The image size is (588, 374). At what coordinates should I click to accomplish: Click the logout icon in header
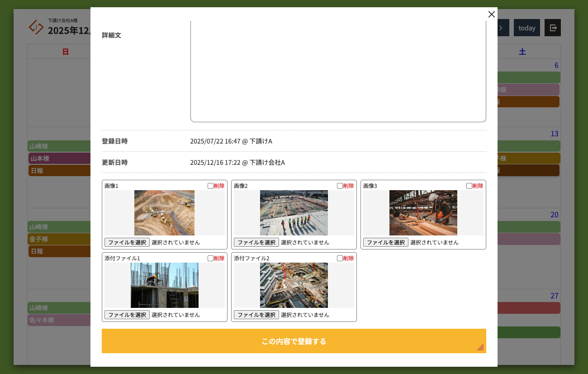pos(553,28)
